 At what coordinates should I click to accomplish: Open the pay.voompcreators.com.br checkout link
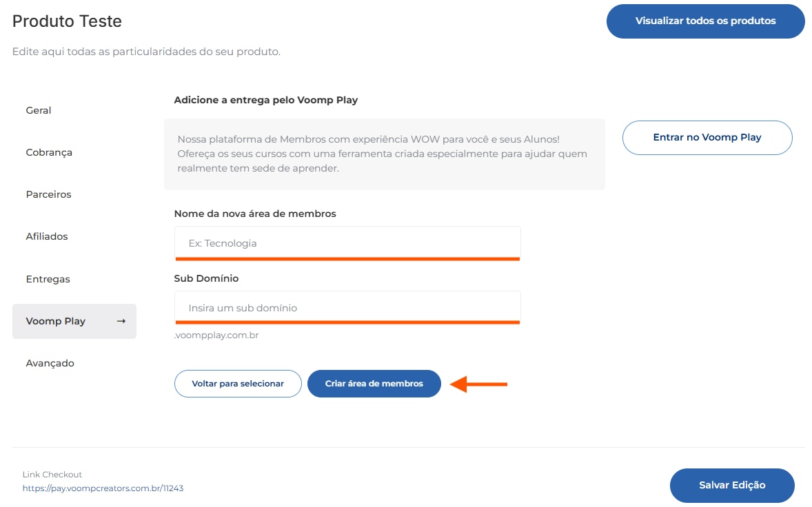[103, 488]
